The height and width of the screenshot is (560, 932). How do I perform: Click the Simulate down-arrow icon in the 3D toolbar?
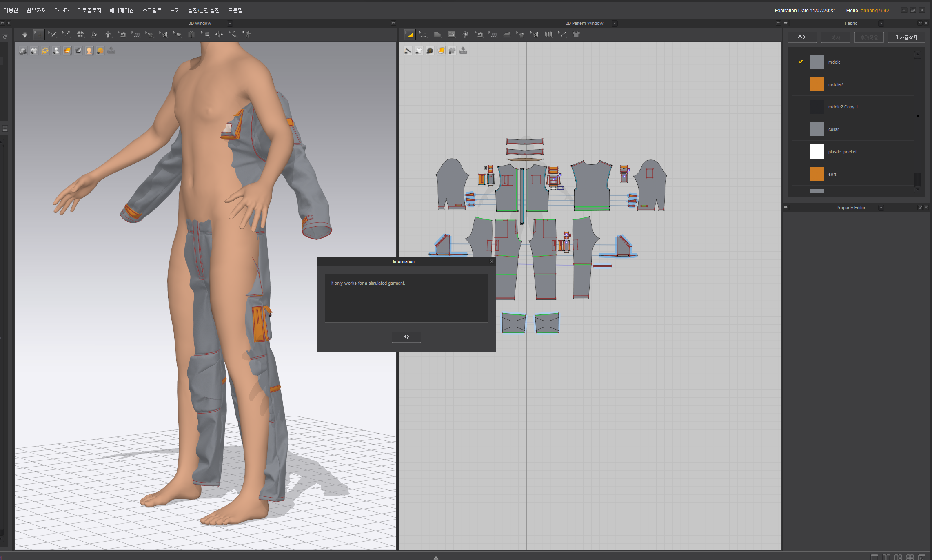(25, 35)
